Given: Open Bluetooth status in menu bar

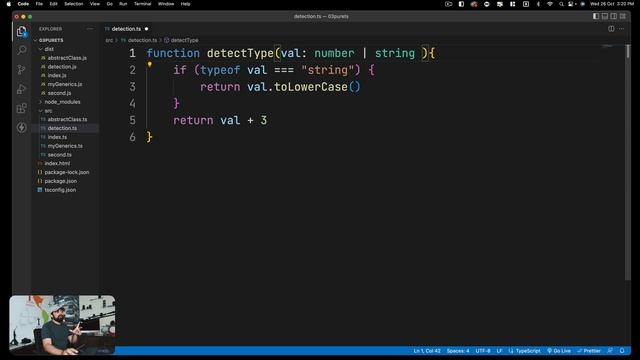Looking at the screenshot, I should point(538,4).
